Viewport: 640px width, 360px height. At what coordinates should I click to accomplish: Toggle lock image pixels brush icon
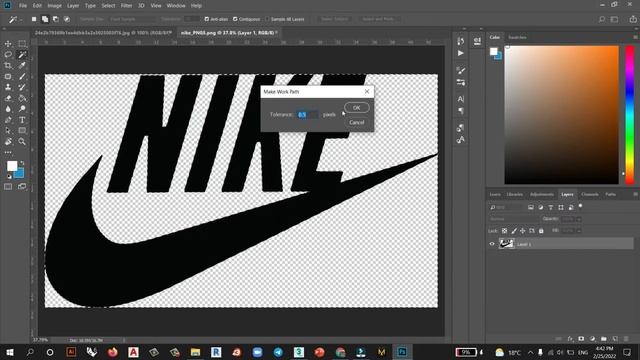tap(514, 231)
